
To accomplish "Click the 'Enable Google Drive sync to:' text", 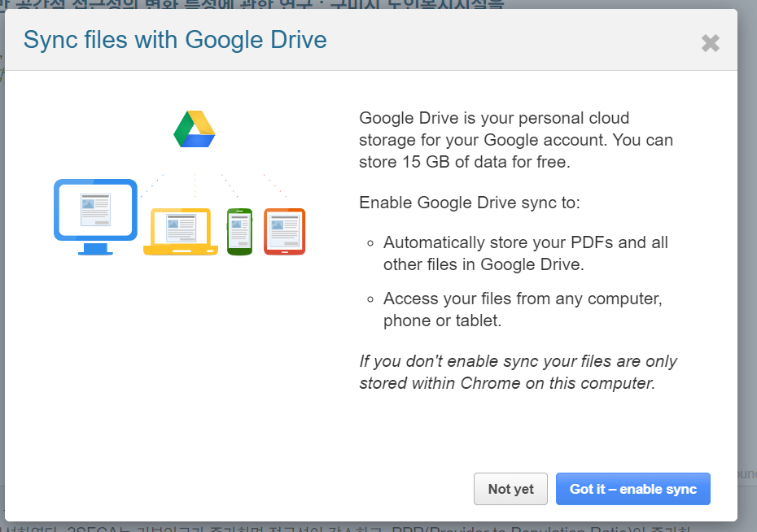I will (470, 203).
